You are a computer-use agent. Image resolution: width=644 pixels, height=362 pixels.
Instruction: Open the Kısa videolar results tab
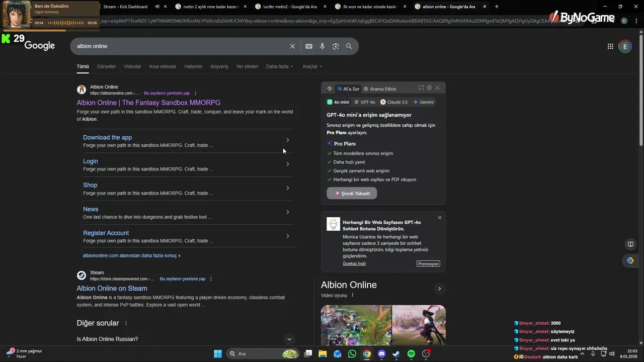click(x=163, y=66)
